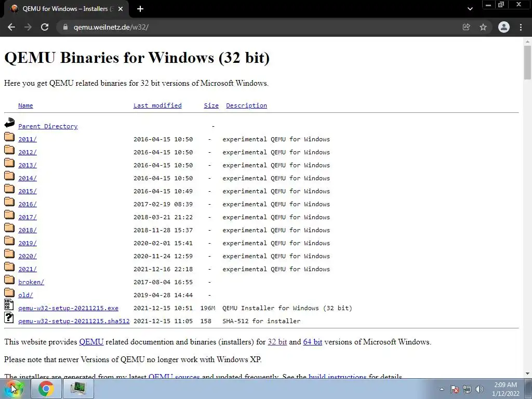Viewport: 532px width, 399px height.
Task: Reload the current page
Action: click(x=45, y=27)
